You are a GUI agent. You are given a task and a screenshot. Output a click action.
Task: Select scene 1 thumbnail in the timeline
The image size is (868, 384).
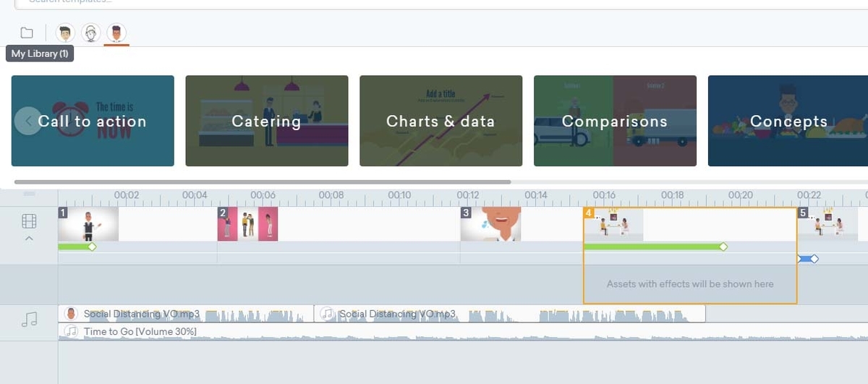click(x=88, y=224)
